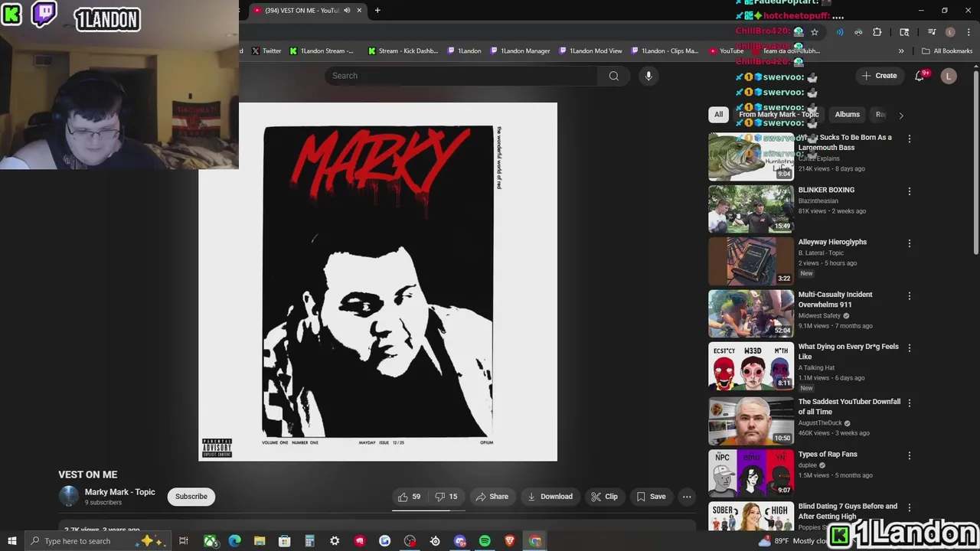This screenshot has width=980, height=551.
Task: Open the Xbox app from the taskbar
Action: click(210, 541)
